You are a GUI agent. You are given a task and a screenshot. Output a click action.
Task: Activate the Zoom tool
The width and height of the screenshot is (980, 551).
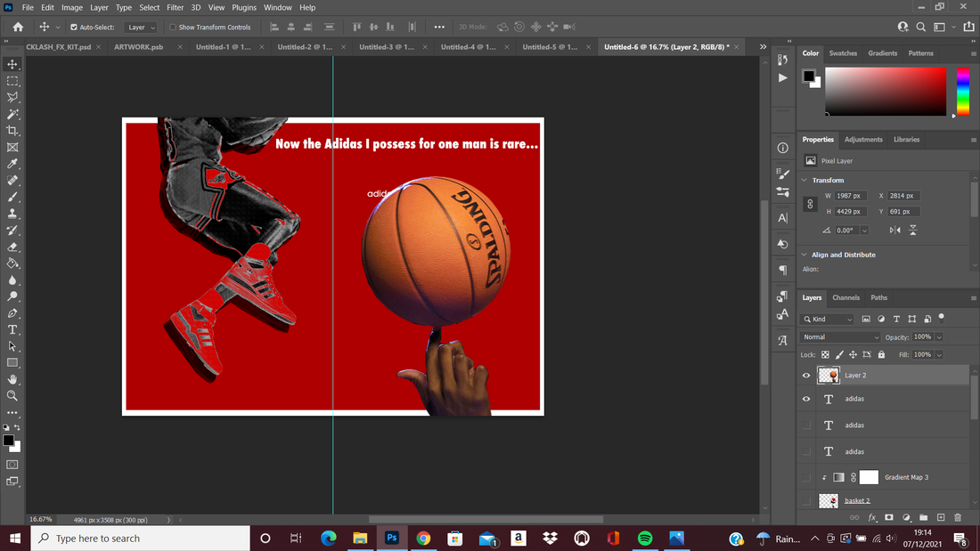click(12, 395)
